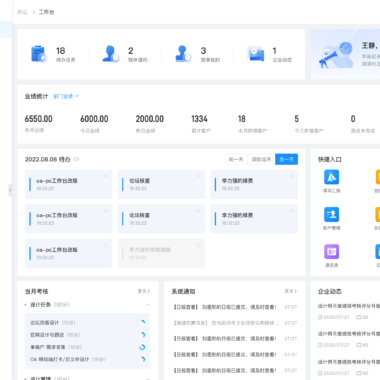Click the progress ring for 论坛改版设计
The width and height of the screenshot is (380, 380).
142,322
